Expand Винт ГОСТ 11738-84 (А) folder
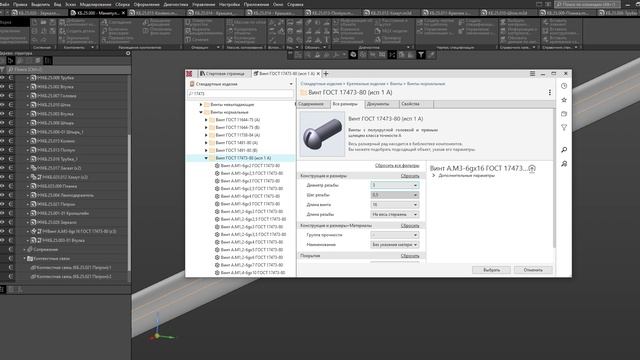 (206, 135)
